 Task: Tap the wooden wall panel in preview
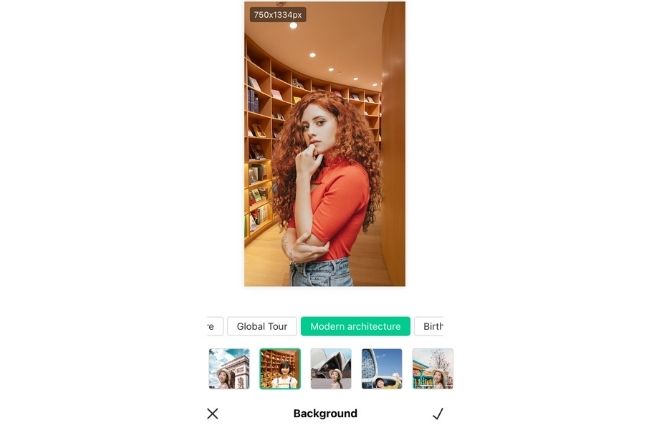393,145
